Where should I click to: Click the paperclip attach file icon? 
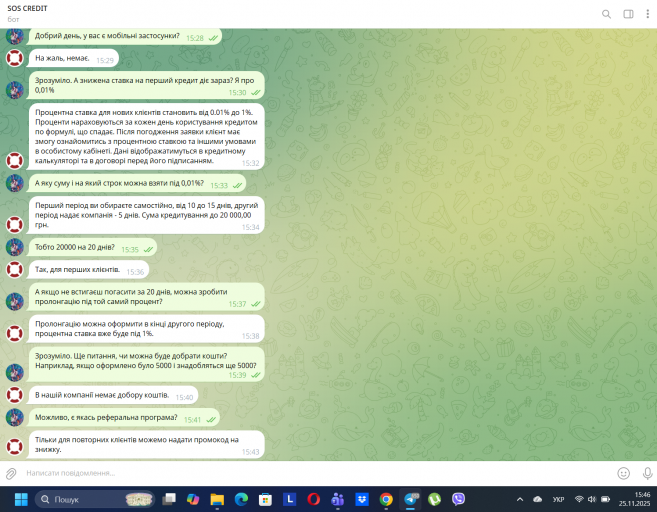pyautogui.click(x=11, y=473)
